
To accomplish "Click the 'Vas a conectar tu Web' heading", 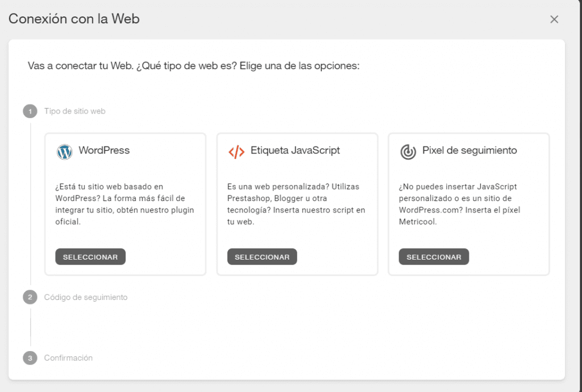I will click(x=194, y=66).
